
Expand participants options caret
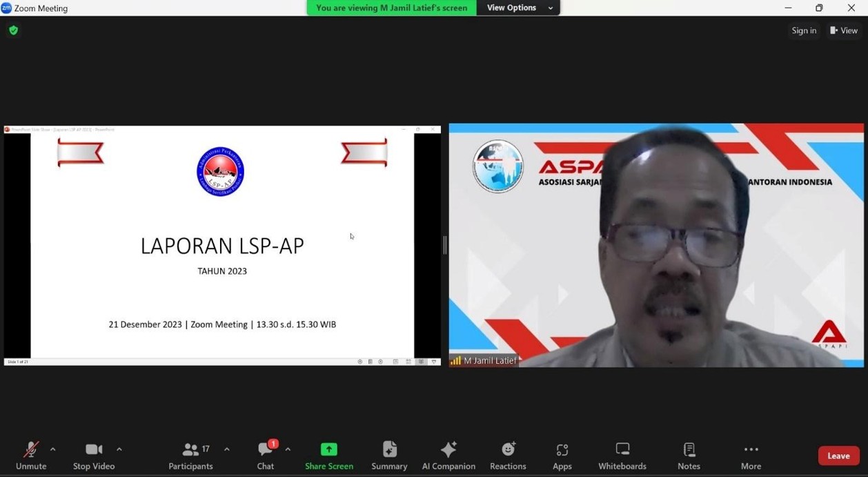pyautogui.click(x=226, y=449)
